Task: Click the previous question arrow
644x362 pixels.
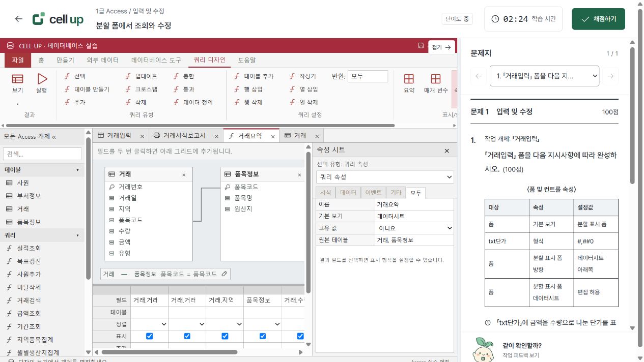Action: pyautogui.click(x=479, y=76)
